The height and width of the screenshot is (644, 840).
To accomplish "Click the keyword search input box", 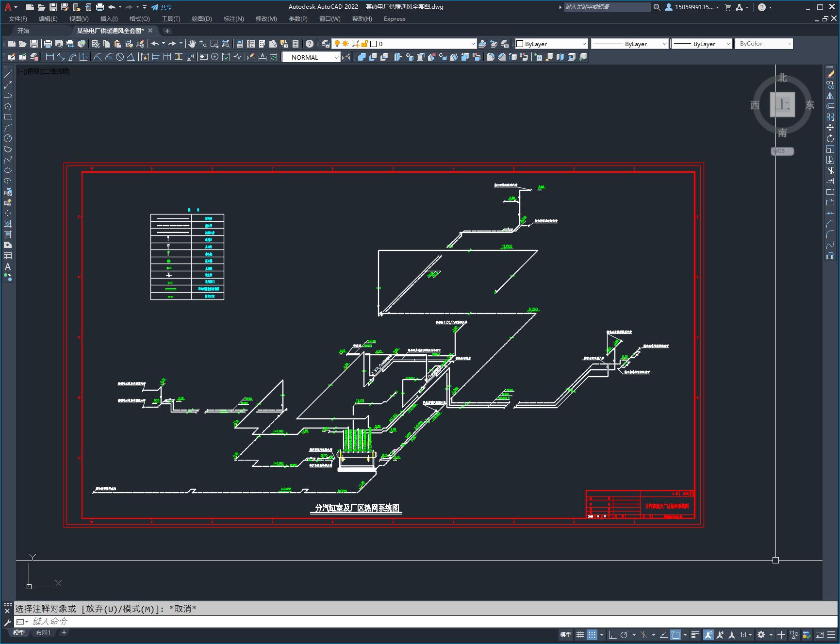I will tap(607, 7).
